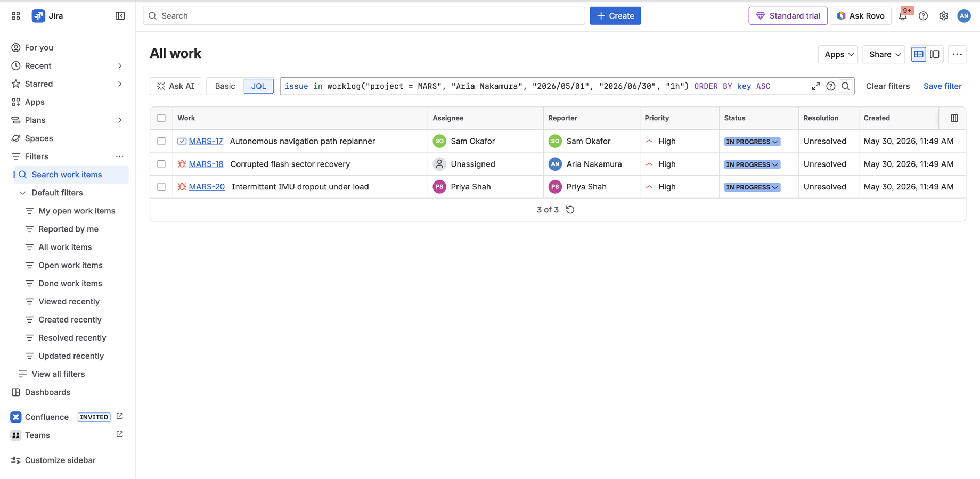Collapse the sidebar with the panel icon
This screenshot has width=980, height=479.
click(x=120, y=16)
